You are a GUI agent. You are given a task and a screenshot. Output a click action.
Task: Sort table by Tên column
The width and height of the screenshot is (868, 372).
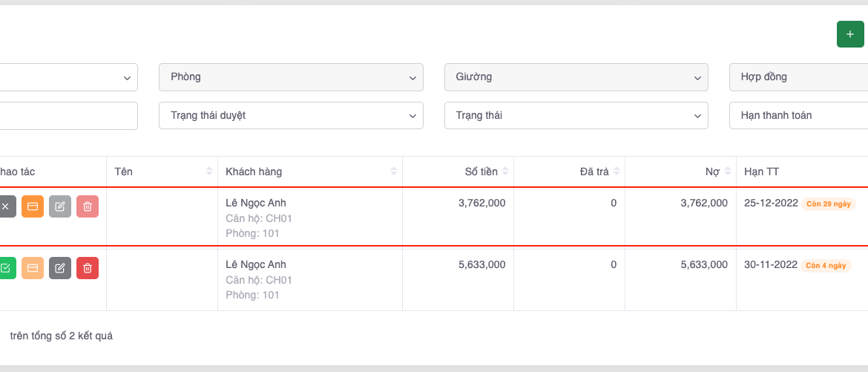pyautogui.click(x=162, y=172)
